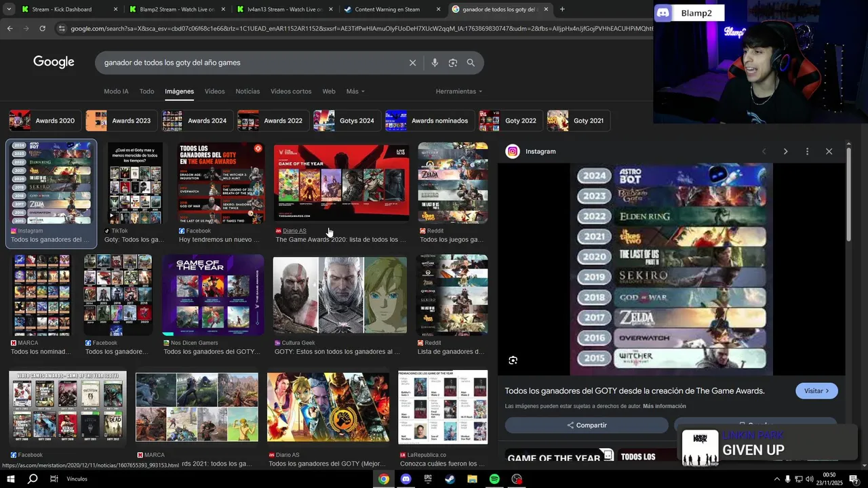The image size is (868, 488).
Task: Go to the Google logo homepage
Action: (54, 62)
